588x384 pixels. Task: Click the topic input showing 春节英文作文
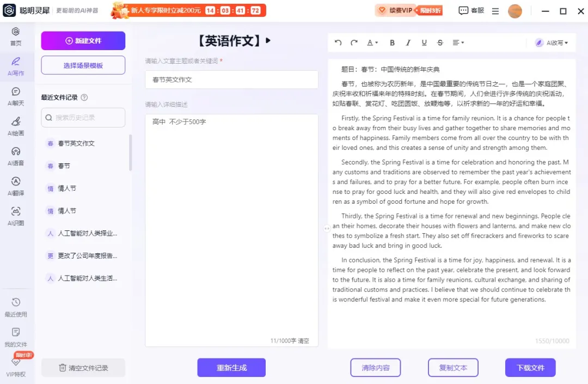(x=231, y=79)
